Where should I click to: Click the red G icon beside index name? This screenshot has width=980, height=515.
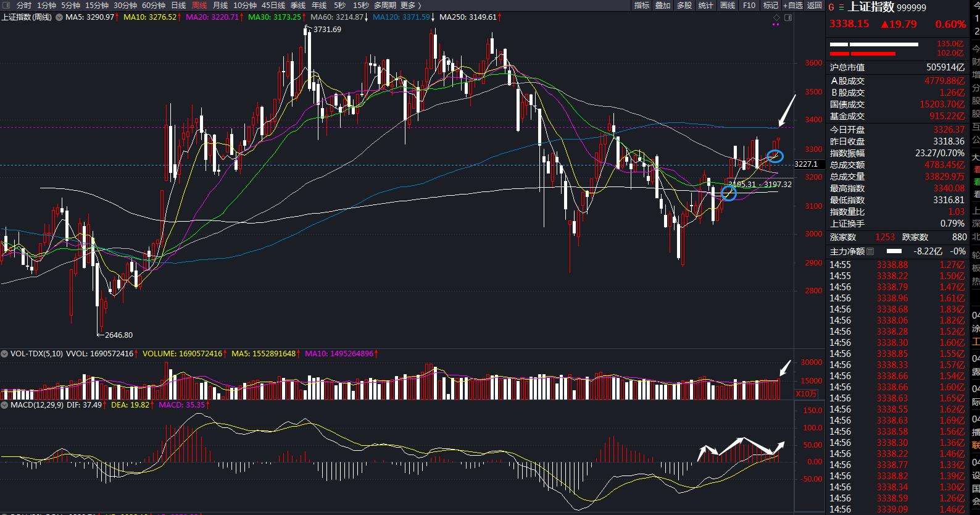pos(831,7)
